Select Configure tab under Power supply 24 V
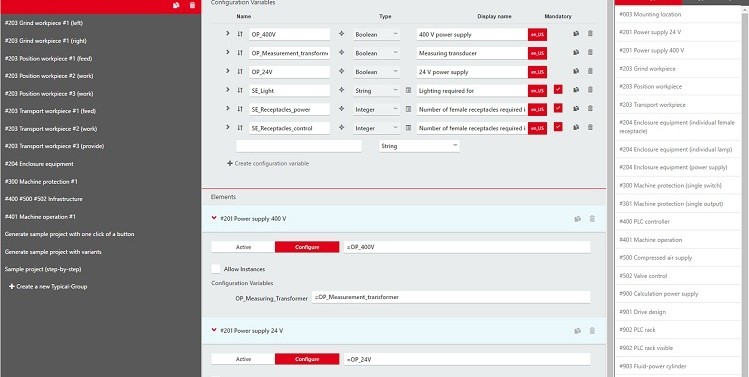The width and height of the screenshot is (749, 377). tap(307, 359)
